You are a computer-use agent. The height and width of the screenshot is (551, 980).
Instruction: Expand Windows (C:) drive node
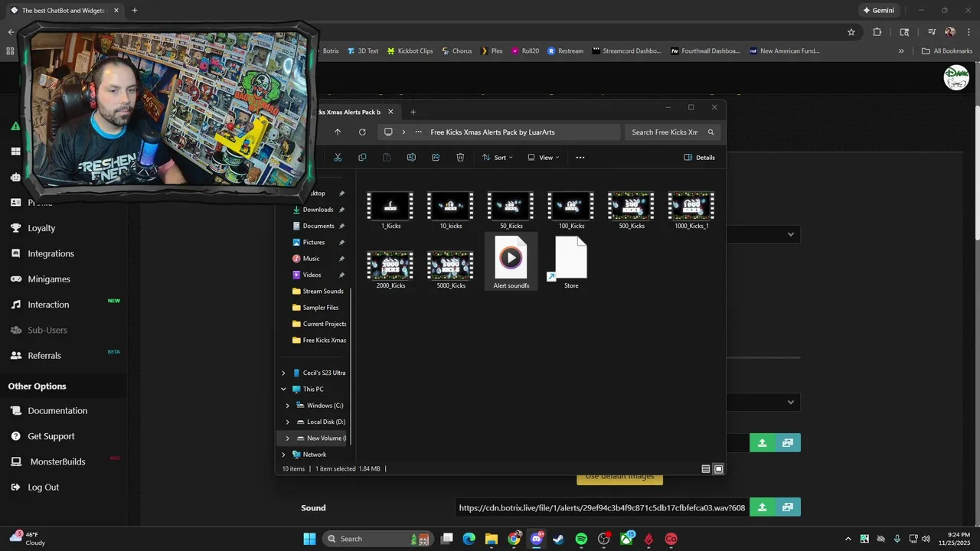[288, 406]
